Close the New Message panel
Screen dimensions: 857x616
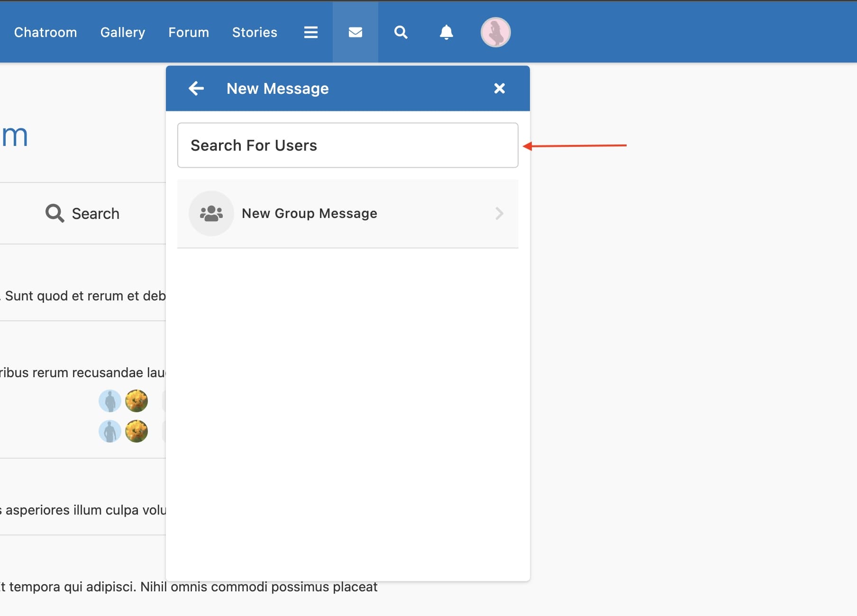click(x=500, y=88)
